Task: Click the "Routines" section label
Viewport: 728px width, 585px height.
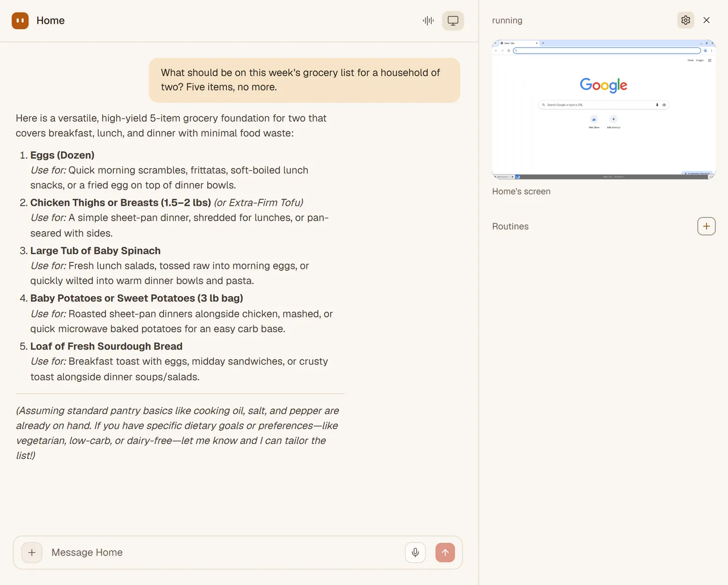Action: coord(510,227)
